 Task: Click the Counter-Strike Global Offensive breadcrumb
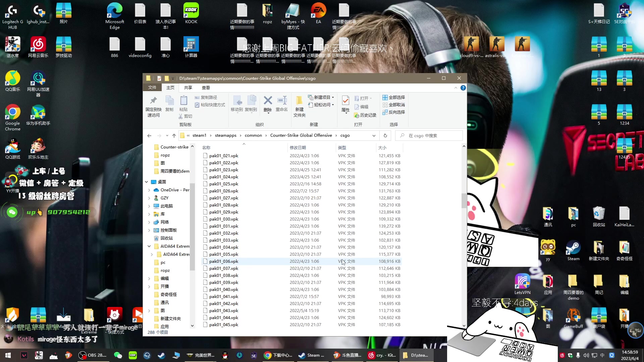[301, 135]
